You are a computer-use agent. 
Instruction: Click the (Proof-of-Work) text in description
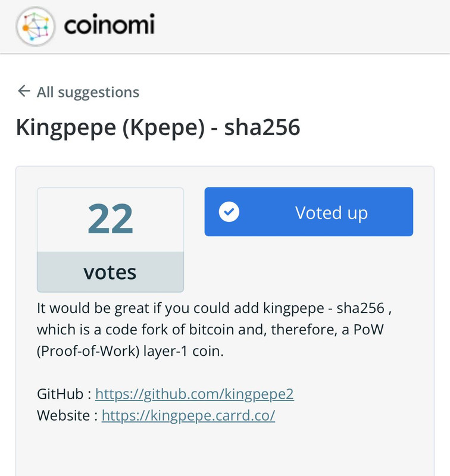pyautogui.click(x=88, y=351)
